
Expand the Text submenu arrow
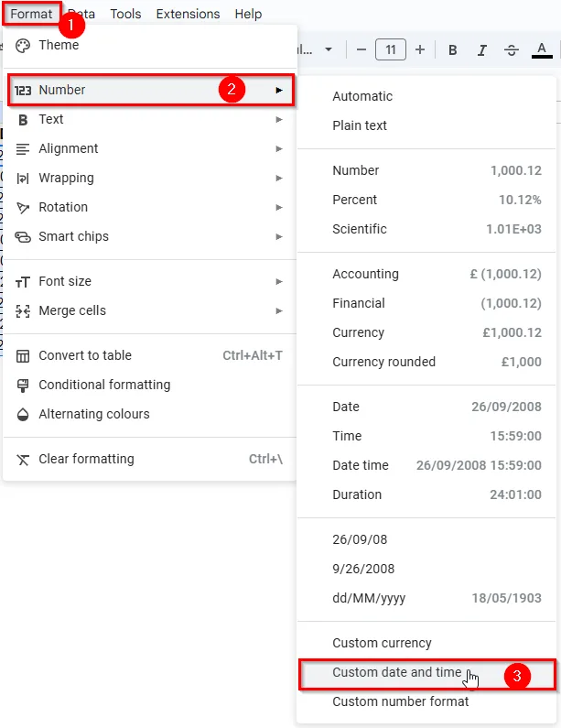279,120
